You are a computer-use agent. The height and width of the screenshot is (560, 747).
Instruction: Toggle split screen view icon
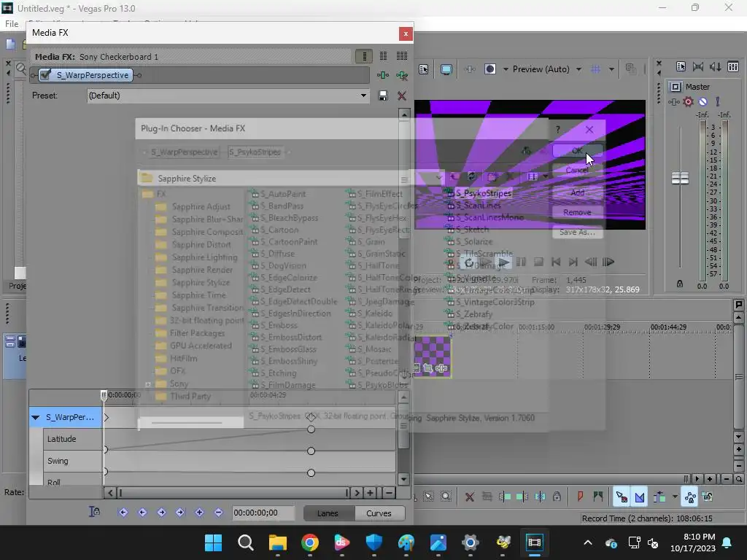[489, 69]
